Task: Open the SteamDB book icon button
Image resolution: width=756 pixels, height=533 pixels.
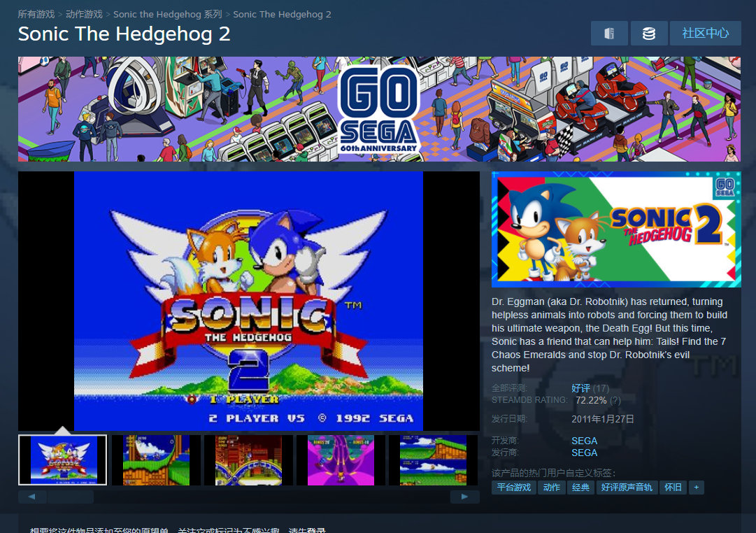Action: click(x=609, y=34)
